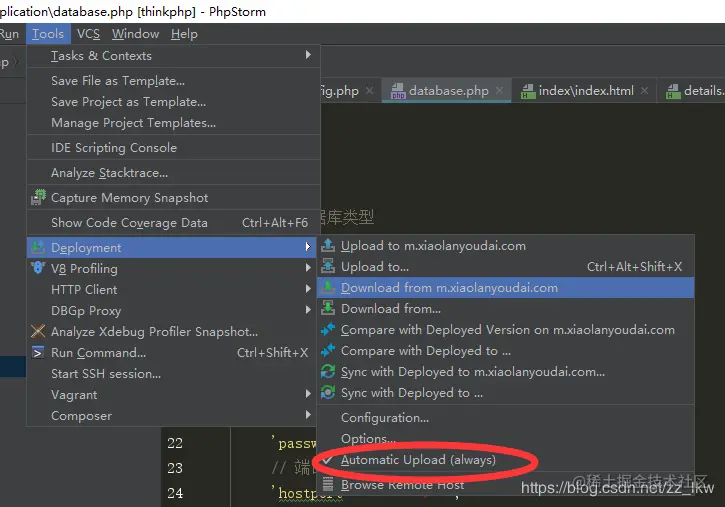Expand the Vagrant submenu arrow

pos(308,393)
